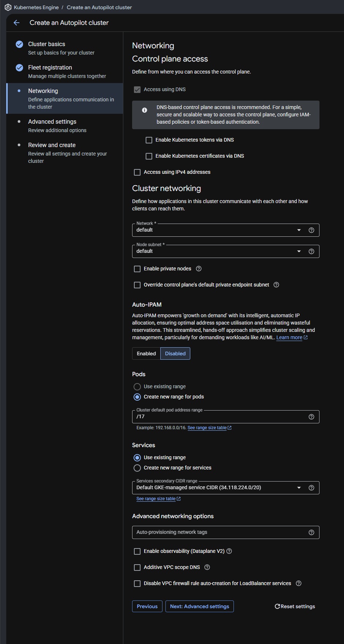Viewport: 344px width, 644px height.
Task: Open the Auto-IPAM Learn more link
Action: 289,337
